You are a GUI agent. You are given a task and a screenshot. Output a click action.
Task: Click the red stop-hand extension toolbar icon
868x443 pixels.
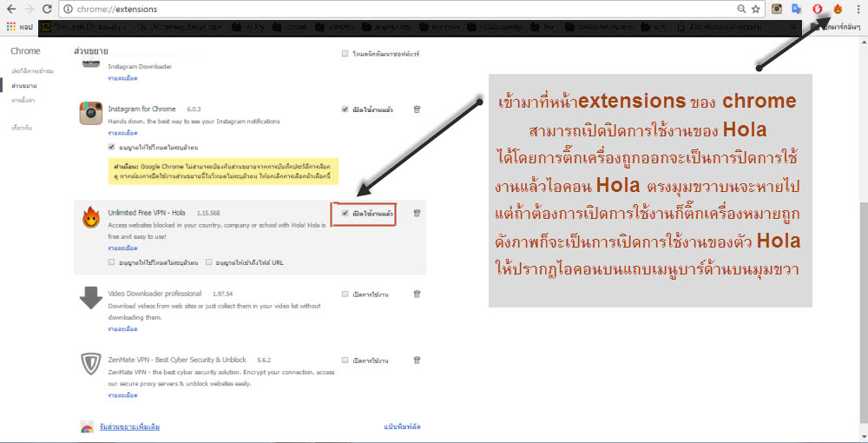[x=817, y=9]
